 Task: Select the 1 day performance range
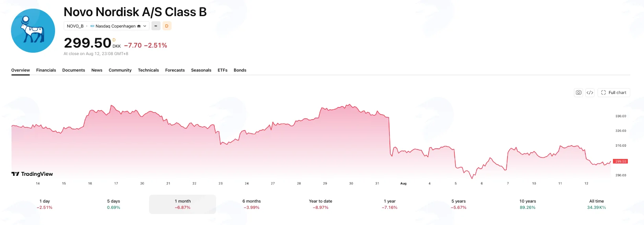pos(44,204)
